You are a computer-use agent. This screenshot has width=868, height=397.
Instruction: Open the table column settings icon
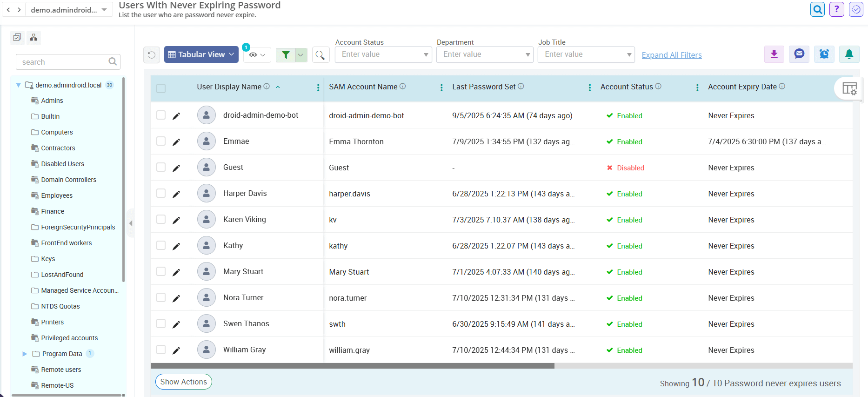[849, 88]
